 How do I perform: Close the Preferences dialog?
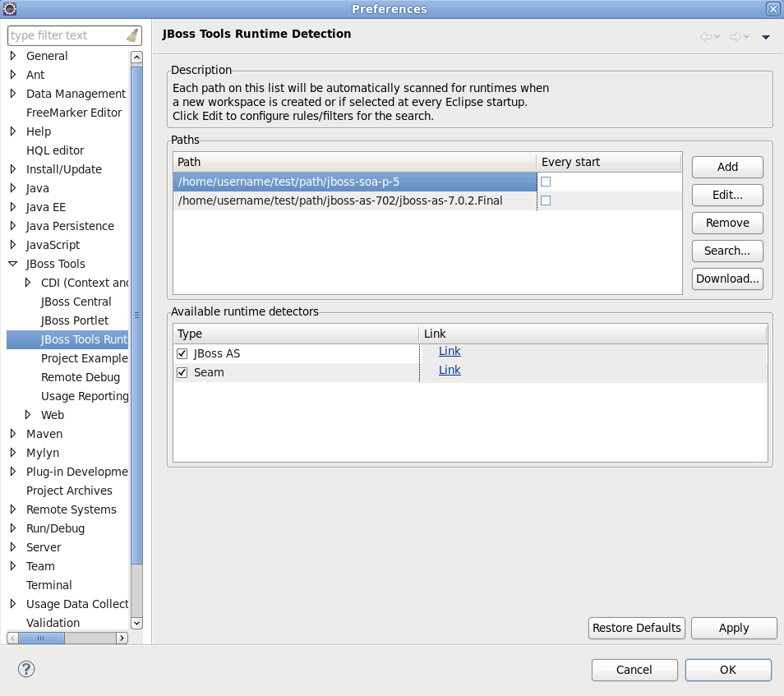tap(773, 8)
